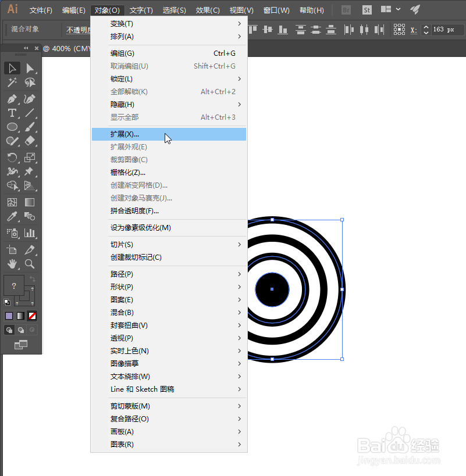Click the X value stepper arrows

coord(426,30)
